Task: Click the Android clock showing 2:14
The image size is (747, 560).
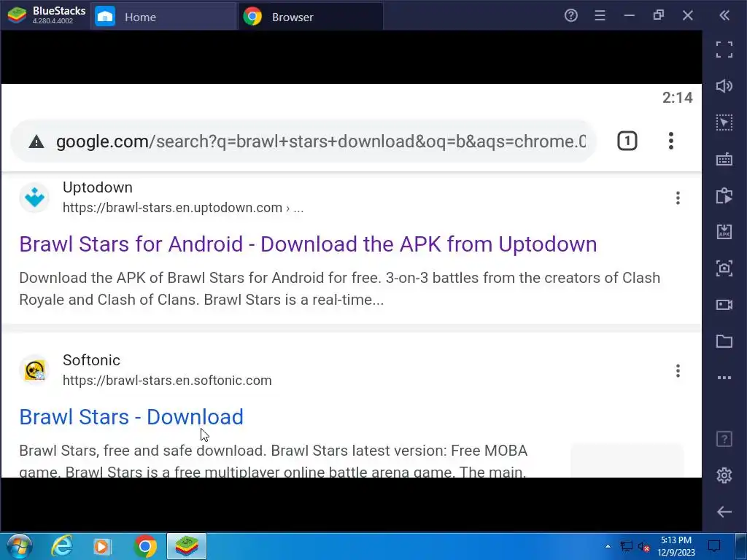Action: tap(678, 98)
